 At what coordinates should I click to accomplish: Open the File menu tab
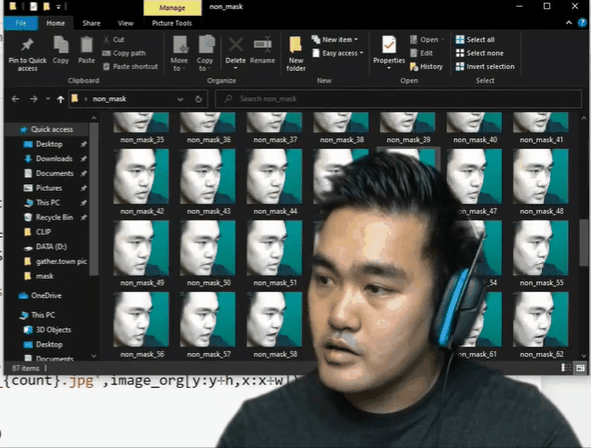click(x=21, y=23)
